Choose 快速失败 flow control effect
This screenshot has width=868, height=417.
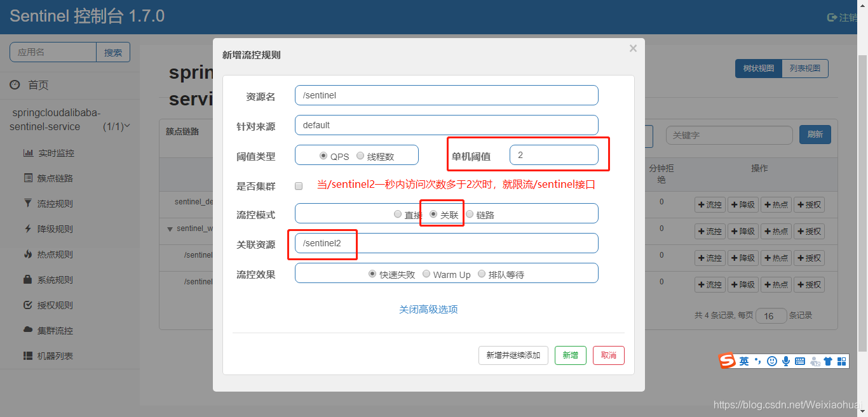[x=373, y=274]
